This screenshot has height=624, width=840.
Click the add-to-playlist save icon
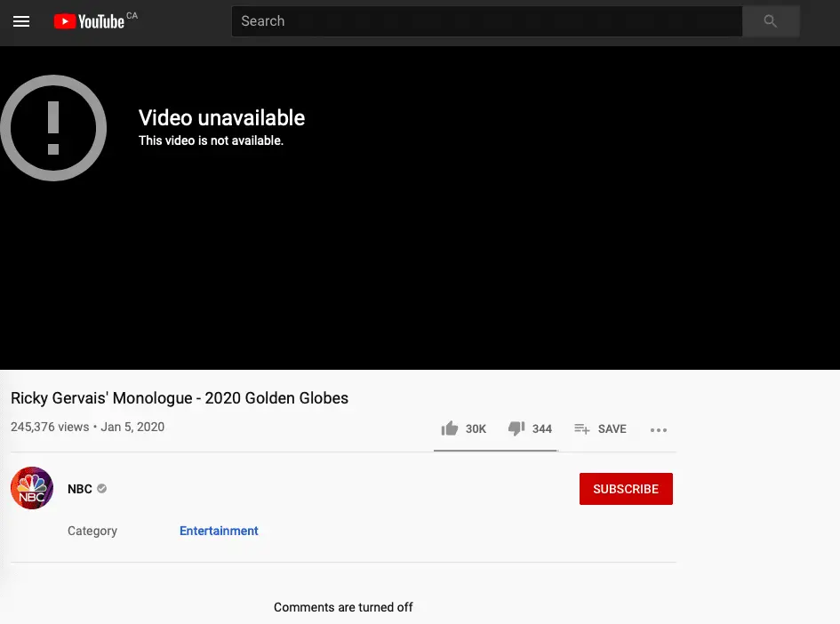click(x=582, y=429)
